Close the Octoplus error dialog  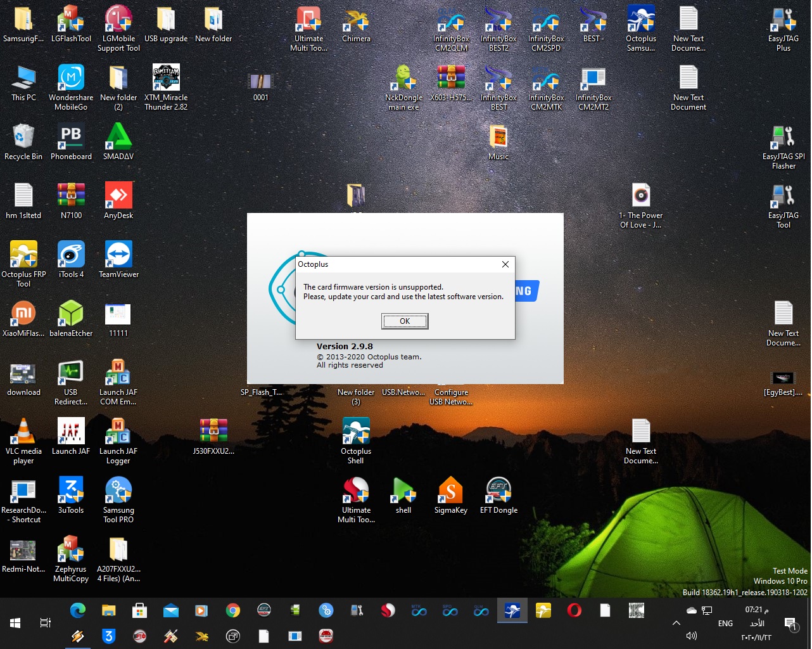505,264
